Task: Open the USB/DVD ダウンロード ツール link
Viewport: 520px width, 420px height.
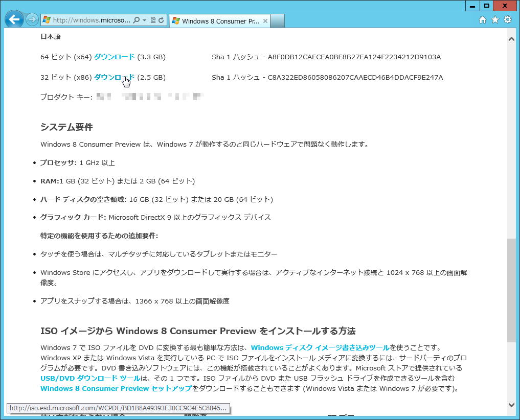Action: tap(90, 378)
